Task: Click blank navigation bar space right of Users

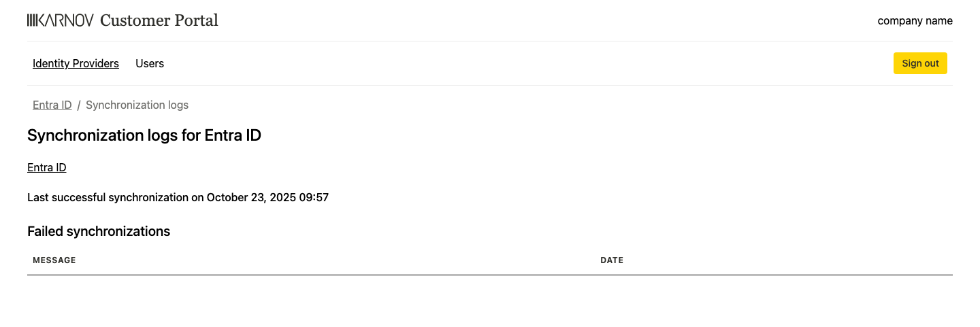Action: (517, 63)
